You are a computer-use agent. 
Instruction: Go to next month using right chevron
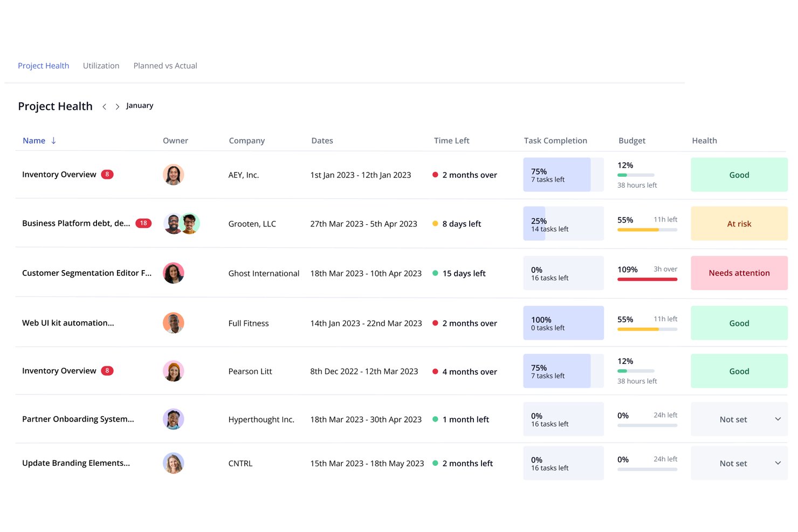[117, 107]
